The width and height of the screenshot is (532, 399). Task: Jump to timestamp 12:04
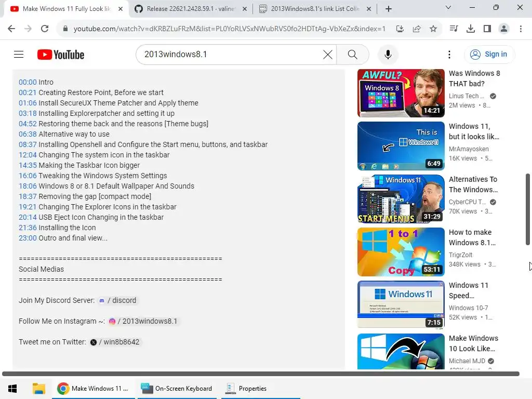[x=28, y=155]
